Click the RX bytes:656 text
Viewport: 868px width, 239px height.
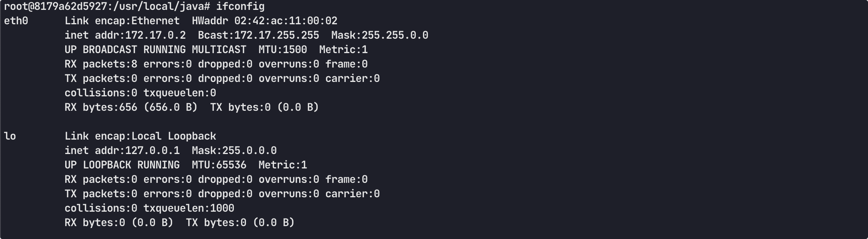[101, 107]
